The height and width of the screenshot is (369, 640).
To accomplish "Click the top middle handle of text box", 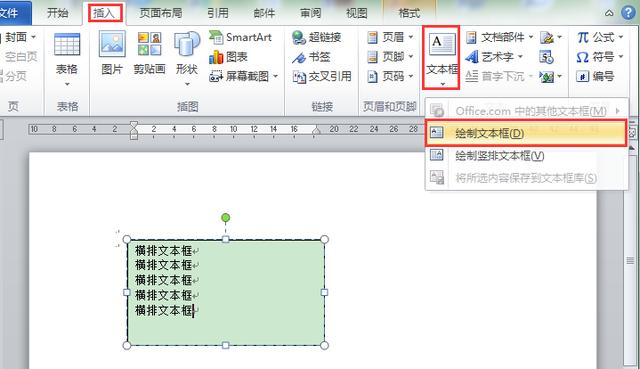I will [x=225, y=239].
